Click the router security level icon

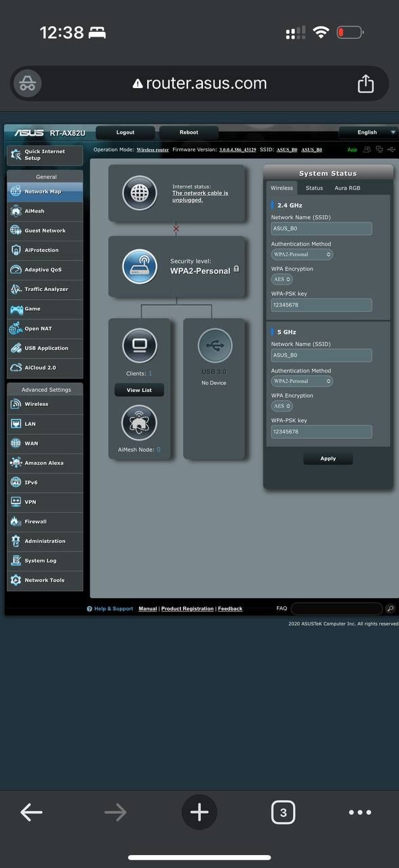pyautogui.click(x=140, y=267)
